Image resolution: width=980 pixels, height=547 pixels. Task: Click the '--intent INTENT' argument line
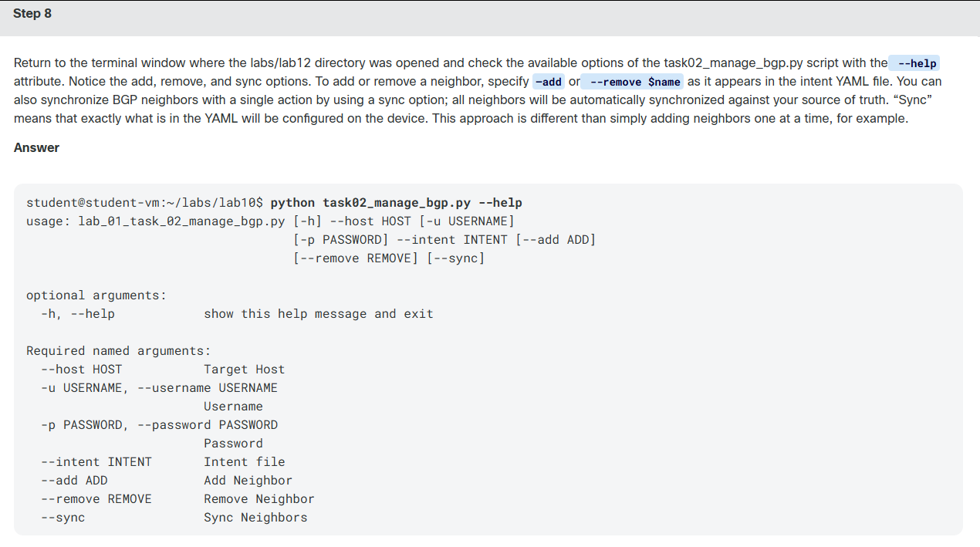coord(163,462)
